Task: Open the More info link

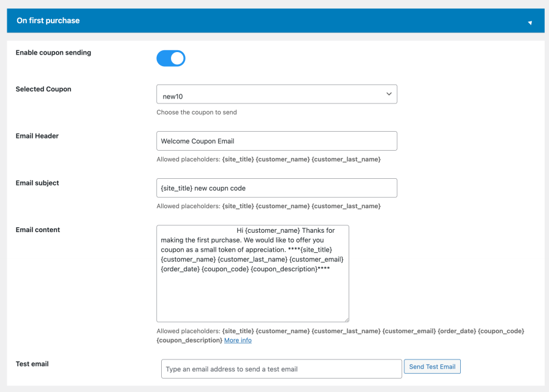Action: point(238,340)
